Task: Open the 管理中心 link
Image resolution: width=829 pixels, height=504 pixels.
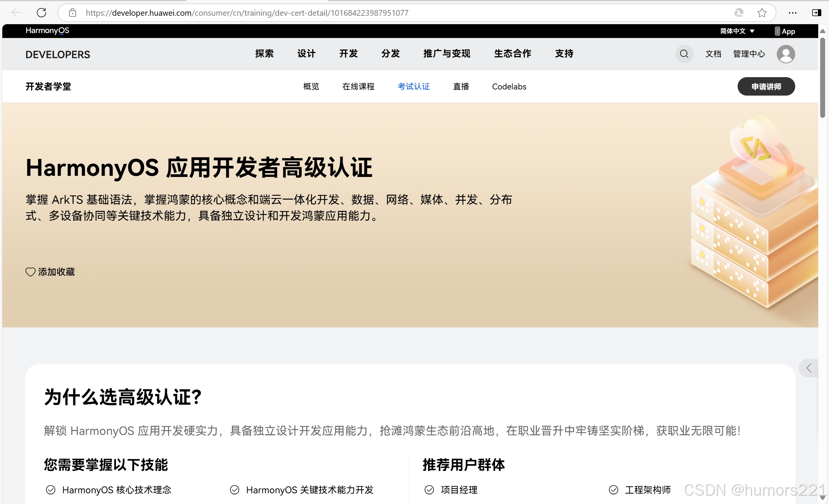Action: coord(749,54)
